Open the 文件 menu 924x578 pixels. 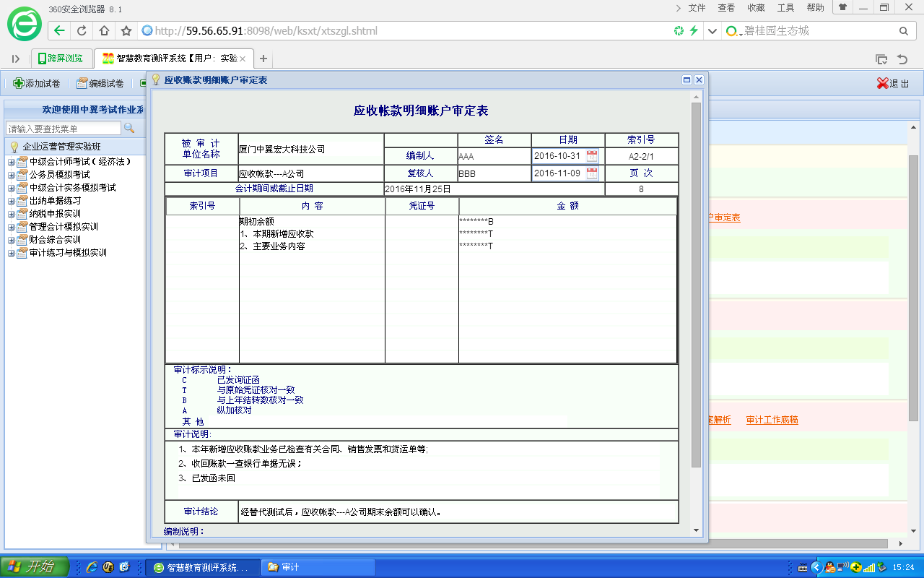click(697, 7)
